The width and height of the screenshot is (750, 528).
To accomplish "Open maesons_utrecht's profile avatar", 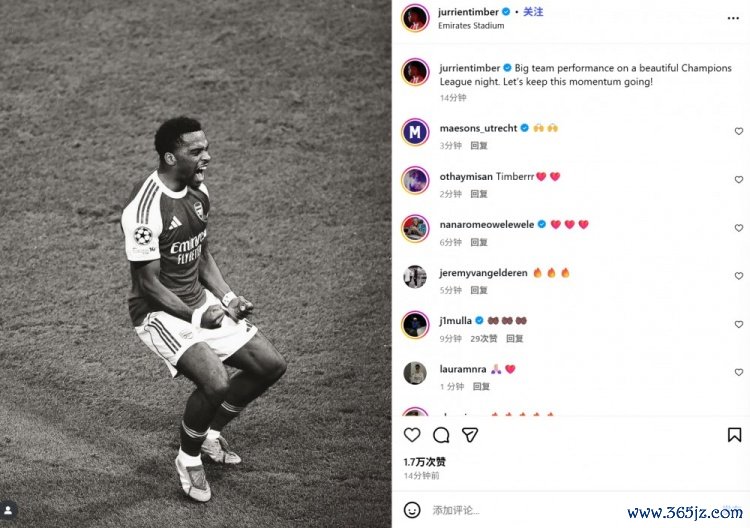I will (415, 132).
